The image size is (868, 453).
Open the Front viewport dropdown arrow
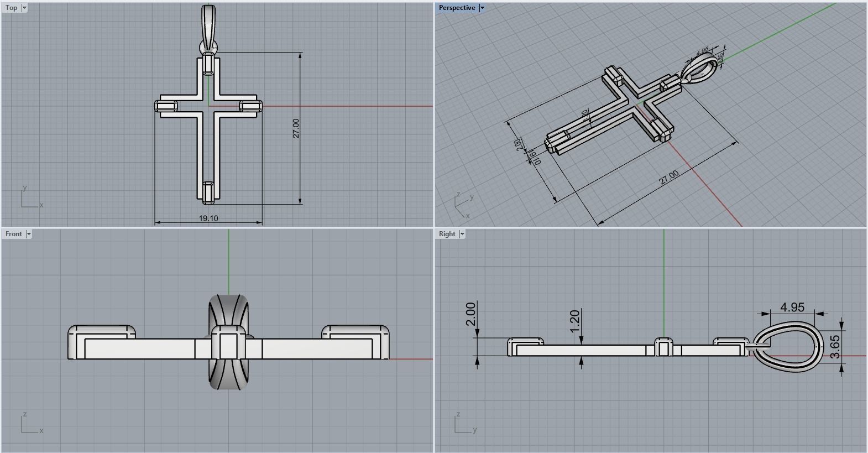pos(29,234)
